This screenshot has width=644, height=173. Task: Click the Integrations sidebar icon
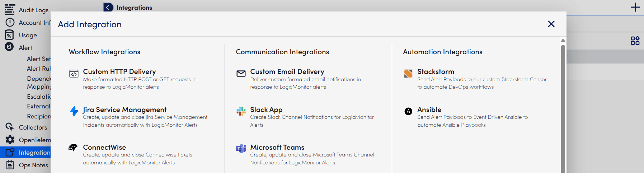pos(10,152)
